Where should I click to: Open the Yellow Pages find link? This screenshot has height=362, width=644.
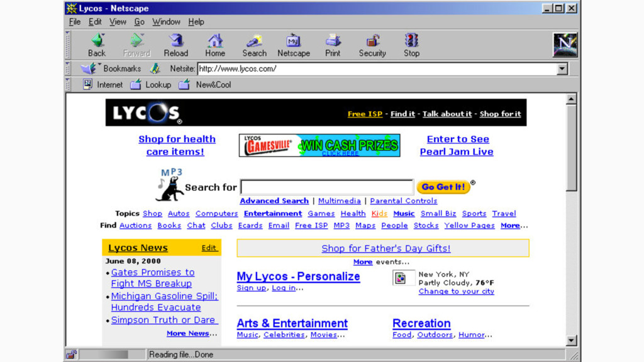click(x=469, y=226)
